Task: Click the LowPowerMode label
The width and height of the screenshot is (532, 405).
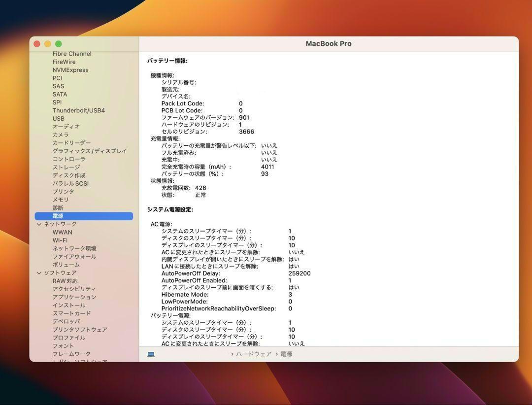Action: pyautogui.click(x=185, y=302)
